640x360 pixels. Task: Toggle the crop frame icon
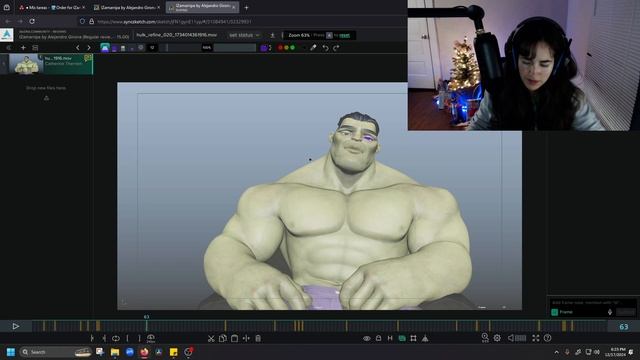point(413,338)
